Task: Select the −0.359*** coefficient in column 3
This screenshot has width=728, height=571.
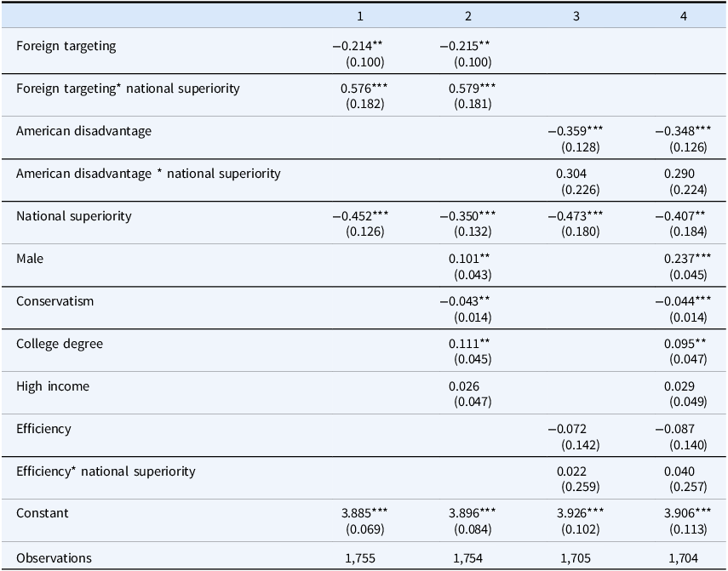Action: (576, 131)
